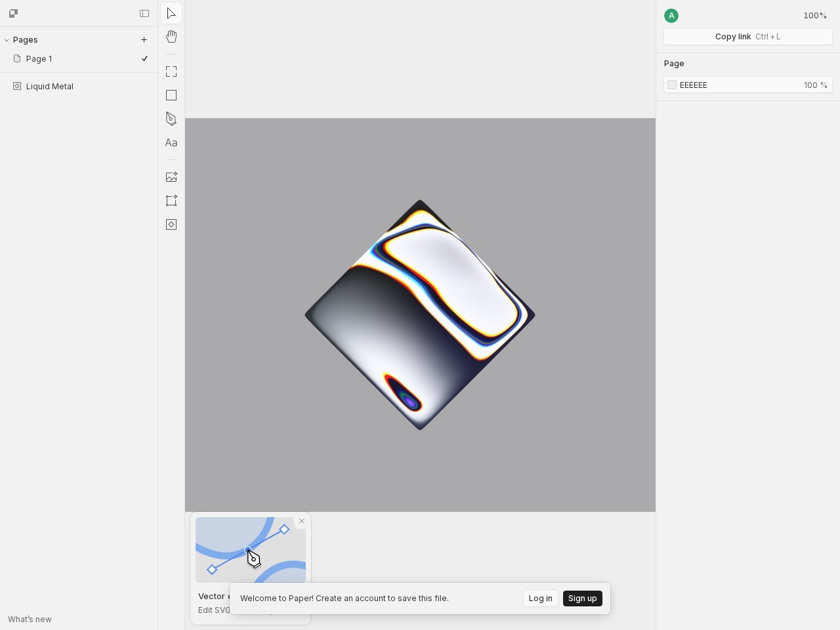Open the Paper app logo menu
Screen dimensions: 840x630
13,13
